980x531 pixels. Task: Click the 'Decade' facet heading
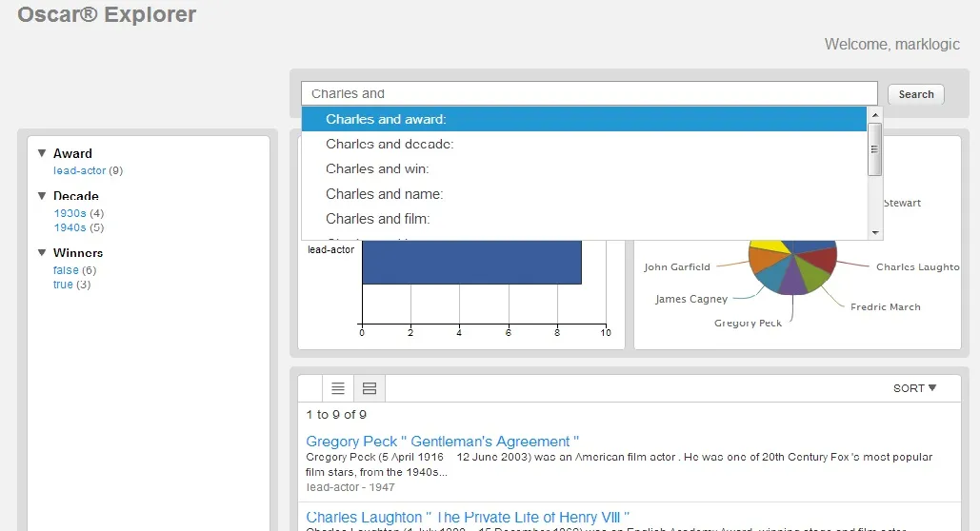(75, 196)
